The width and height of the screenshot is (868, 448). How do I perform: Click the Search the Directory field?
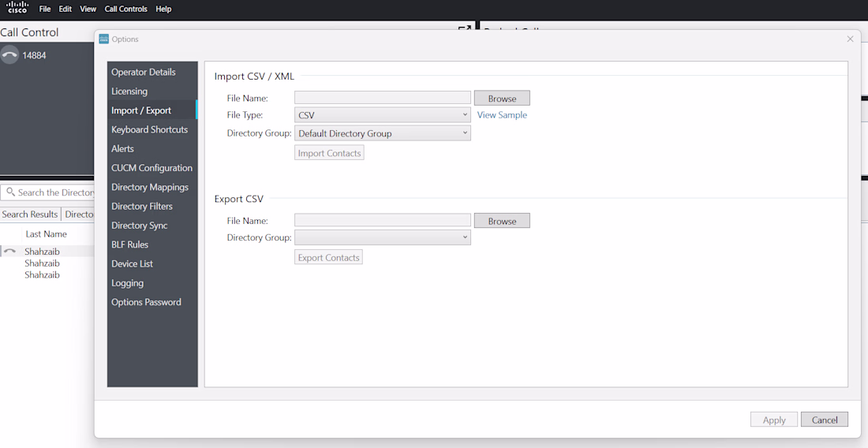click(49, 192)
